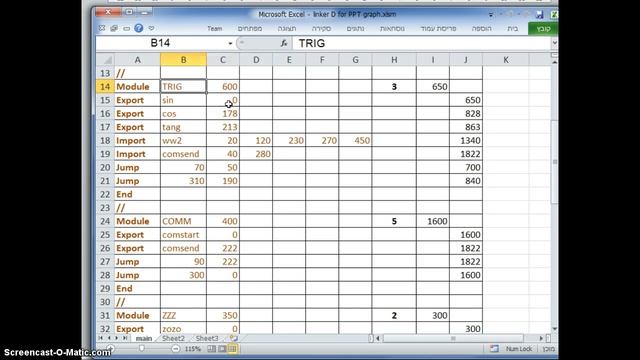Viewport: 640px width, 360px height.
Task: Select the ww2 cell in row 18
Action: 183,141
